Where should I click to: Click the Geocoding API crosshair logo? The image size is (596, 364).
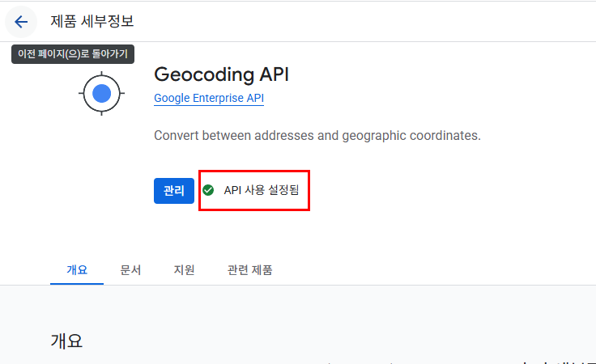pos(101,93)
